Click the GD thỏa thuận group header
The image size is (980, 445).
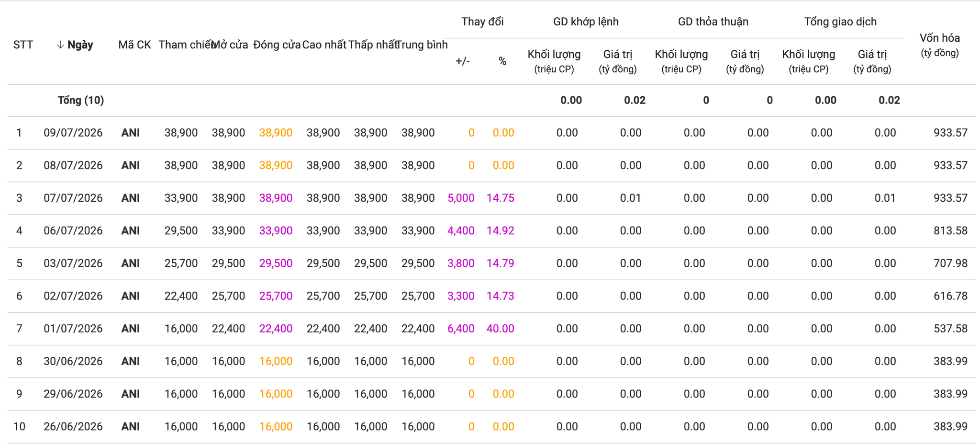713,22
